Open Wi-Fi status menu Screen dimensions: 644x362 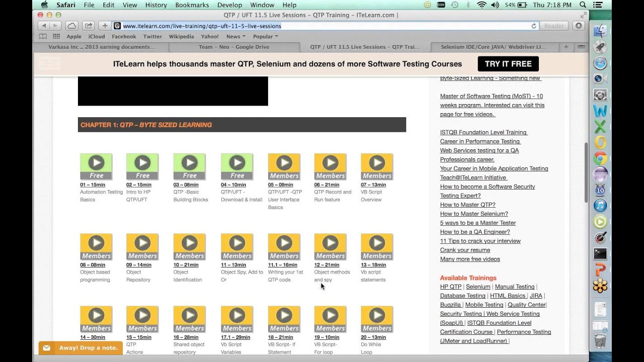481,5
